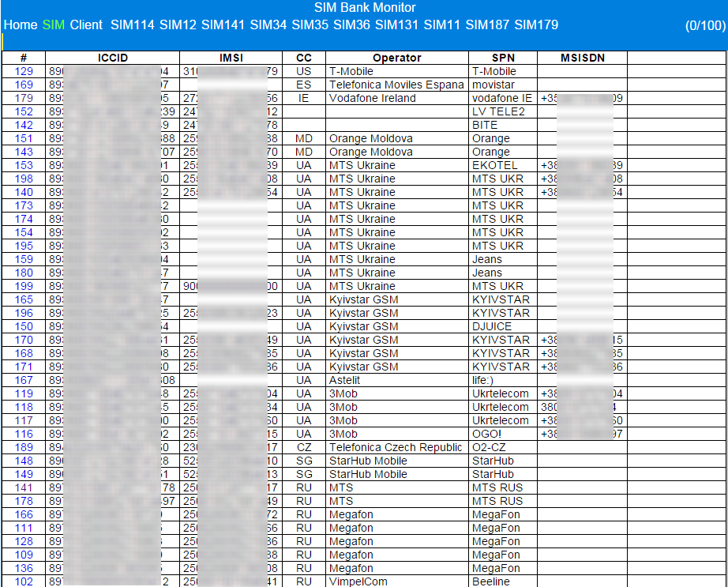This screenshot has width=728, height=587.
Task: Click the DJUICE SPN cell
Action: [x=503, y=326]
